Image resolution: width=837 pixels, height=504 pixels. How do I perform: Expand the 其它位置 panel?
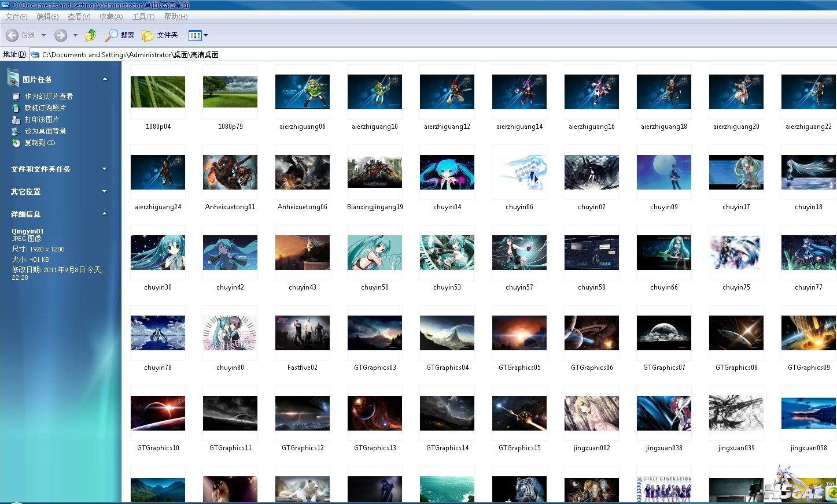(x=105, y=191)
